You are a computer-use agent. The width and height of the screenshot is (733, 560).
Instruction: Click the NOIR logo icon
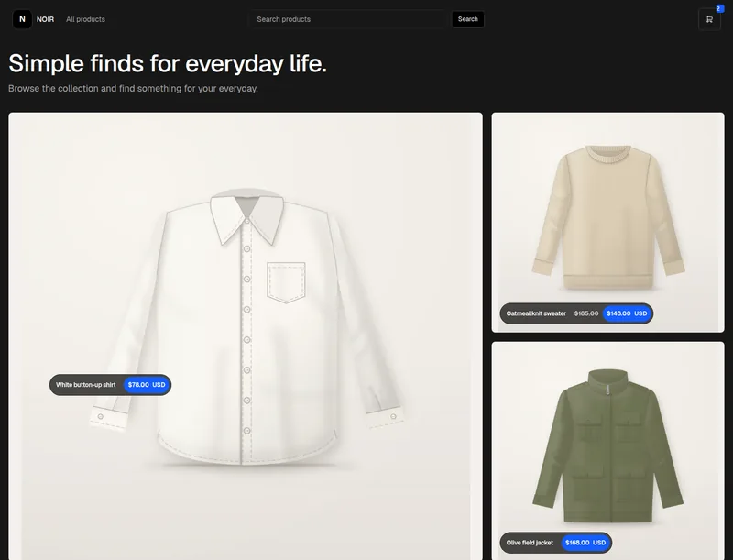(x=22, y=19)
